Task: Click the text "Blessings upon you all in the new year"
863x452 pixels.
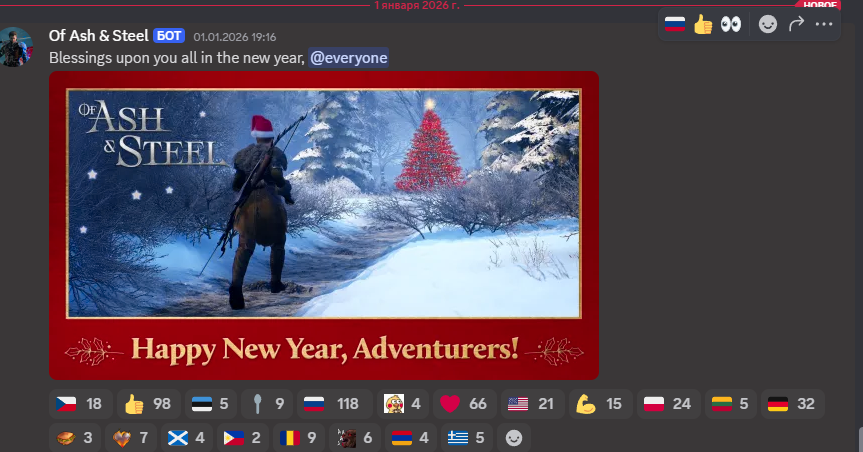Action: tap(176, 58)
